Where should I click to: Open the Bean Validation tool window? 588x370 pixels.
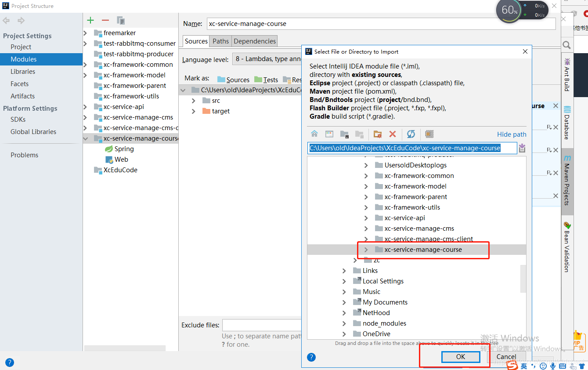(x=567, y=247)
